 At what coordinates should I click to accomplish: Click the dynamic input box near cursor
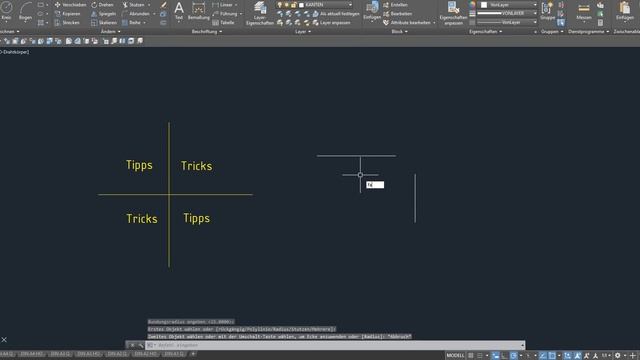[x=375, y=185]
